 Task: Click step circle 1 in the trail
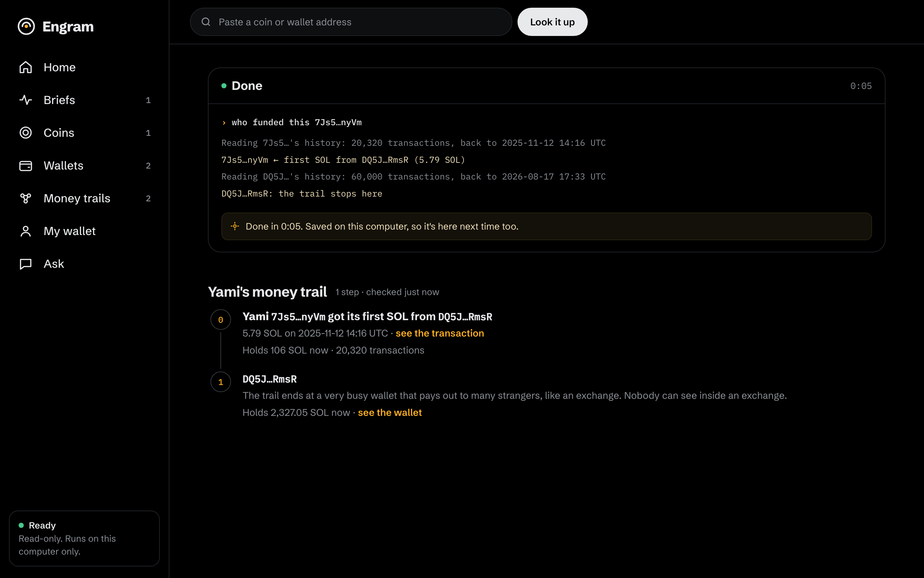[221, 382]
